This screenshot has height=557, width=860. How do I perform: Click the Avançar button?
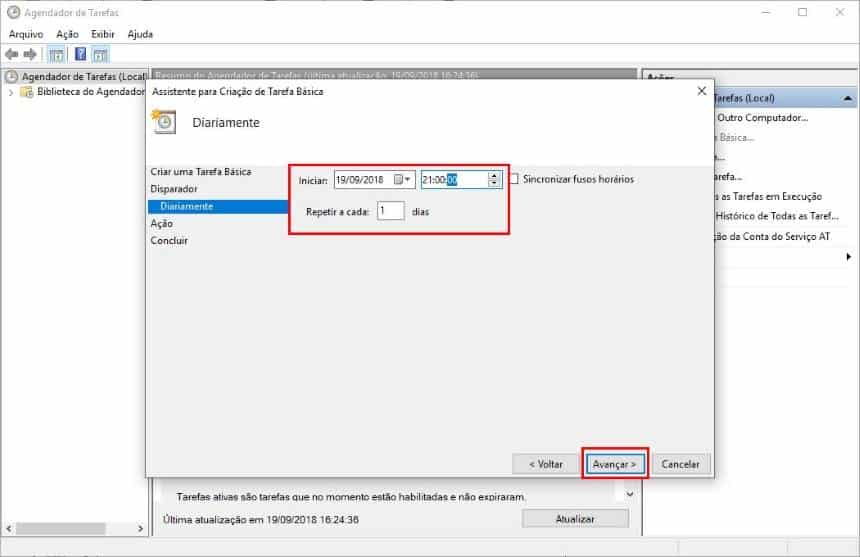point(614,464)
